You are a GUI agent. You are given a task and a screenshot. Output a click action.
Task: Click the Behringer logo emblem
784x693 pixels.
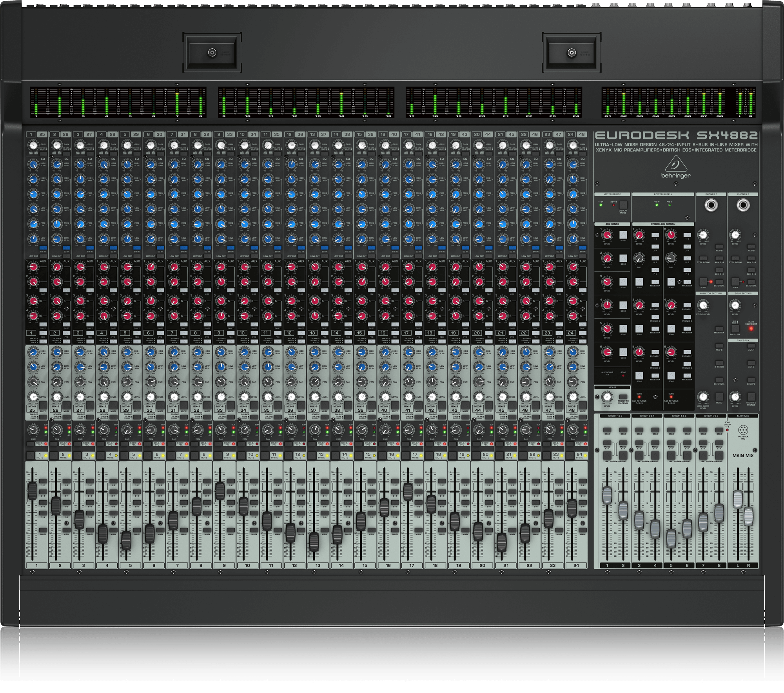point(676,165)
